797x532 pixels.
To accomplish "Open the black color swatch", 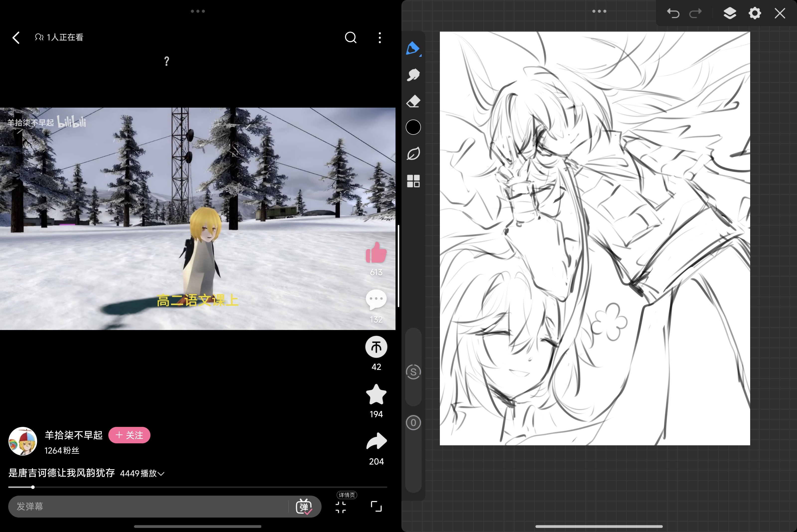I will click(x=413, y=128).
